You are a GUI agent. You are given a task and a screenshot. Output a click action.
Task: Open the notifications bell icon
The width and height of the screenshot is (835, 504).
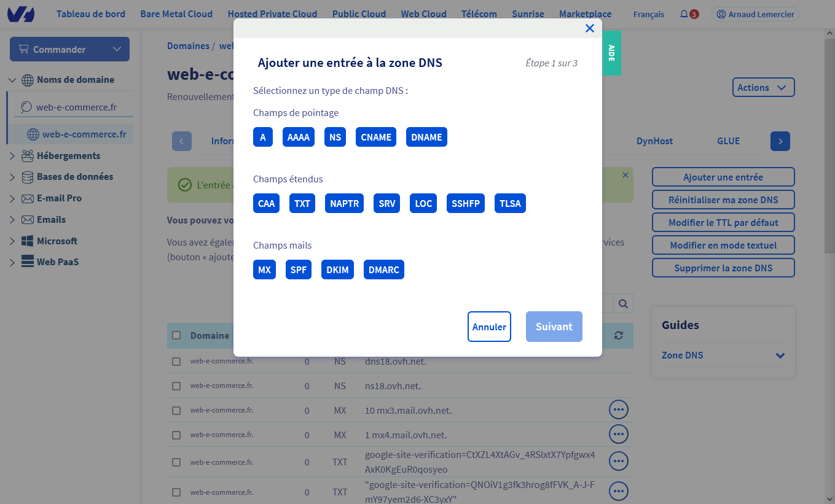coord(684,14)
